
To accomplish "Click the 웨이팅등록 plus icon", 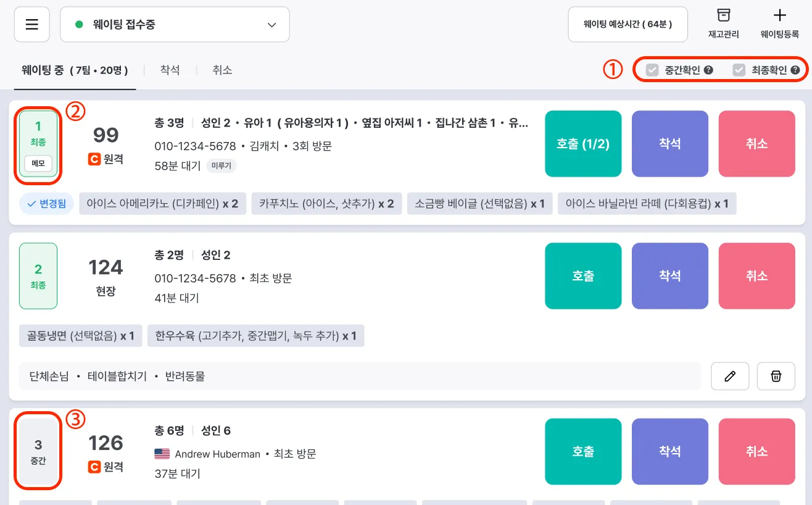I will pos(779,16).
